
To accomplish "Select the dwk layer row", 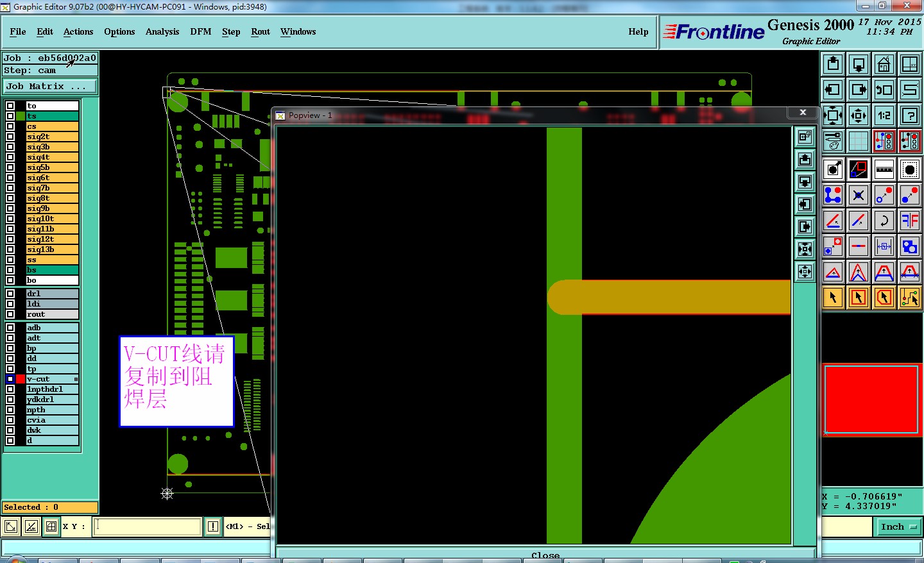I will [52, 430].
